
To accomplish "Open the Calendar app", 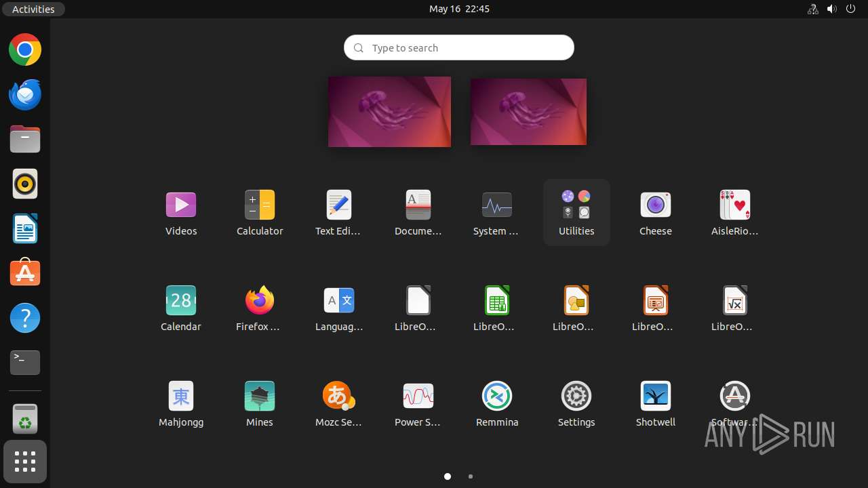I will [181, 308].
